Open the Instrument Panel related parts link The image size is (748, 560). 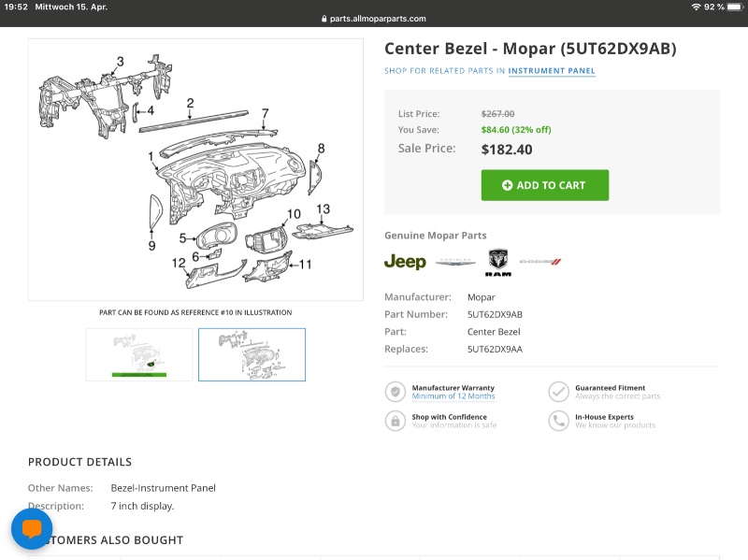(552, 71)
